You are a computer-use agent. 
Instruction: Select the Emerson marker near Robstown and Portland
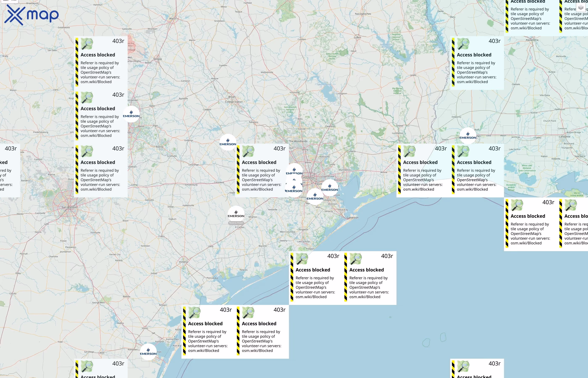[148, 352]
